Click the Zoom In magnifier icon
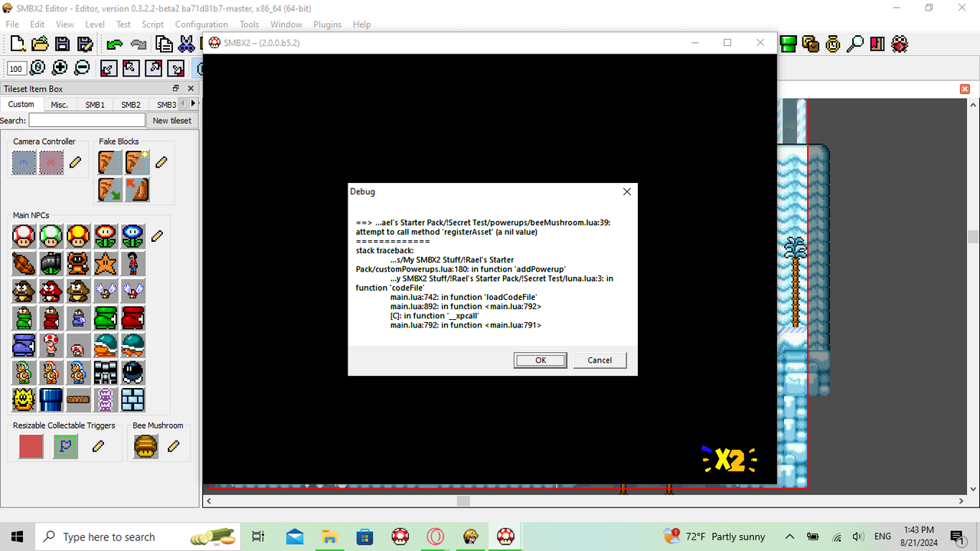 pos(60,68)
